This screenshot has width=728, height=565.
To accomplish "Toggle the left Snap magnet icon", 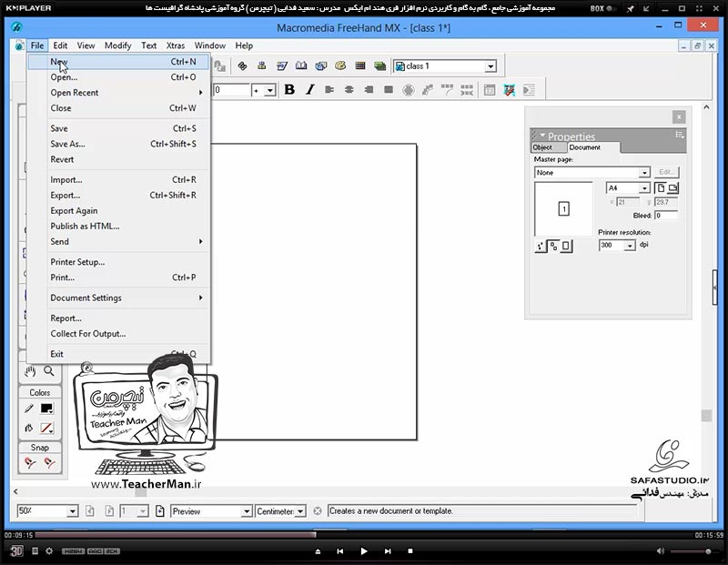I will click(30, 462).
